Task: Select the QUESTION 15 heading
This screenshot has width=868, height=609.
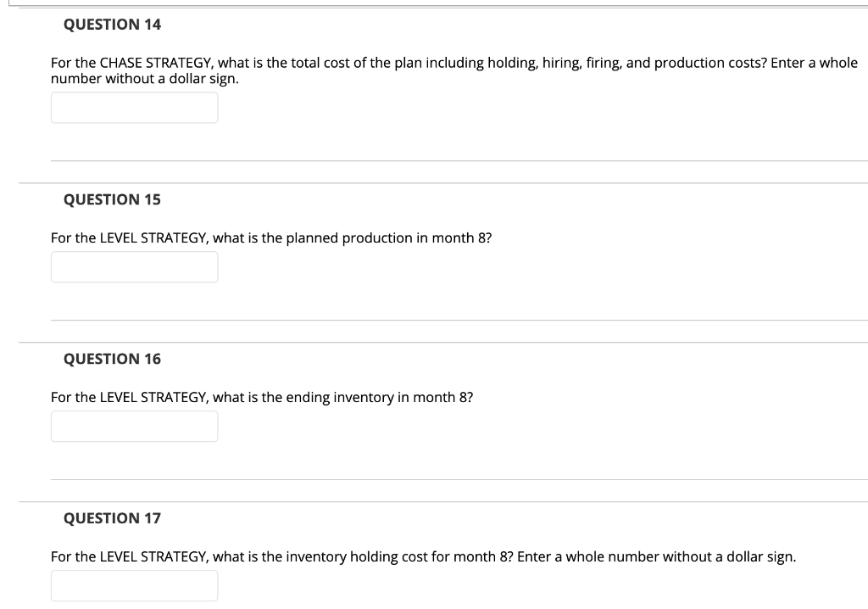Action: [111, 199]
